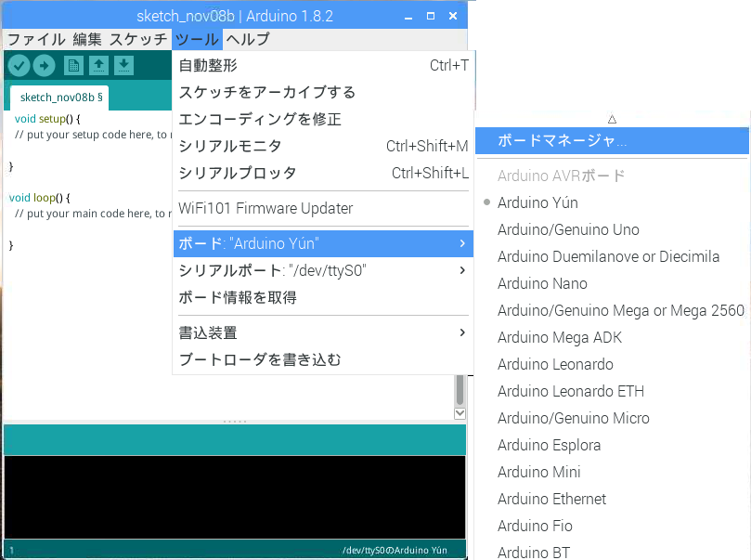Click the editor scrollbar down arrow
751x560 pixels.
click(460, 413)
